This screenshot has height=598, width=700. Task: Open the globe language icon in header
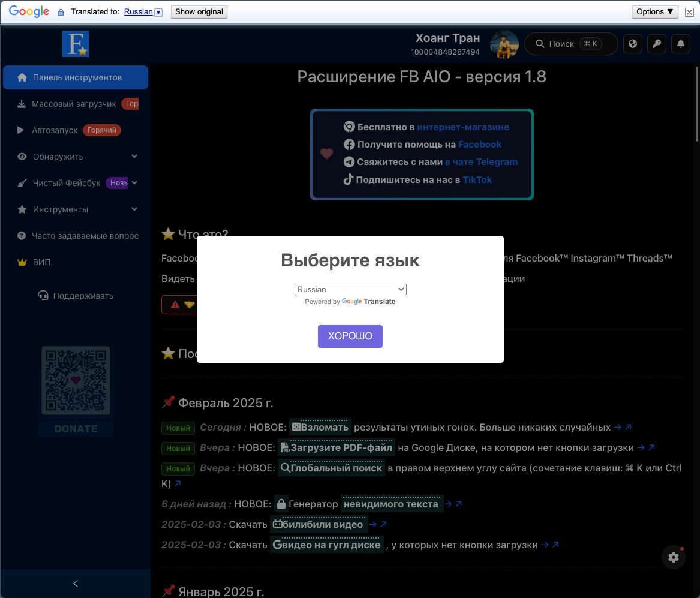click(633, 44)
